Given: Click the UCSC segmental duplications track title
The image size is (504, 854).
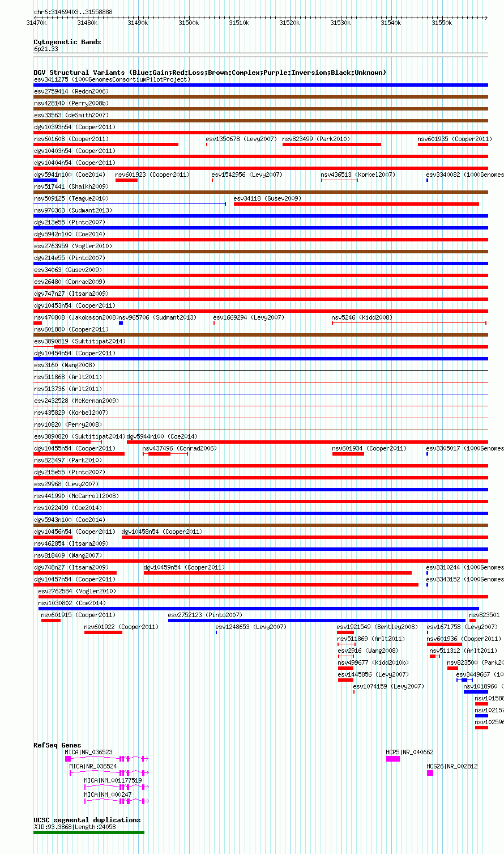Looking at the screenshot, I should [87, 820].
